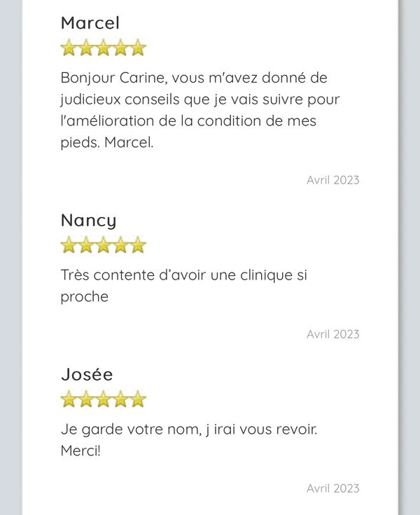This screenshot has width=420, height=515.
Task: Click Marcel's review text about judicieux conseils
Action: click(x=199, y=110)
